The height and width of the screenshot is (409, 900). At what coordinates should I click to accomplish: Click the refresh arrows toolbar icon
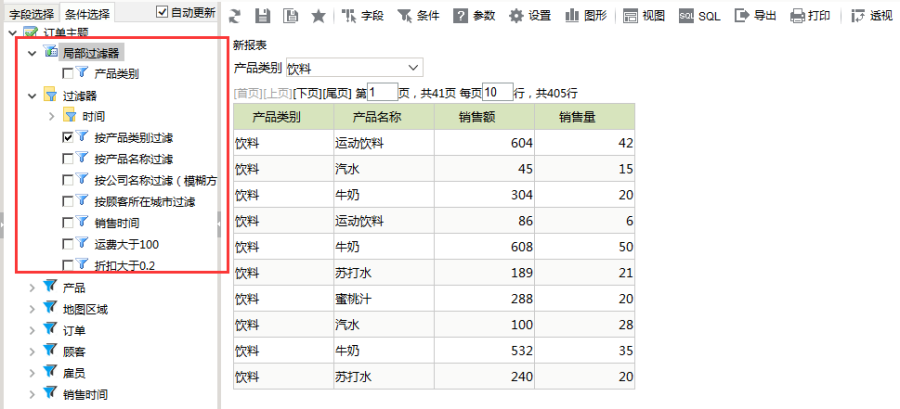235,15
